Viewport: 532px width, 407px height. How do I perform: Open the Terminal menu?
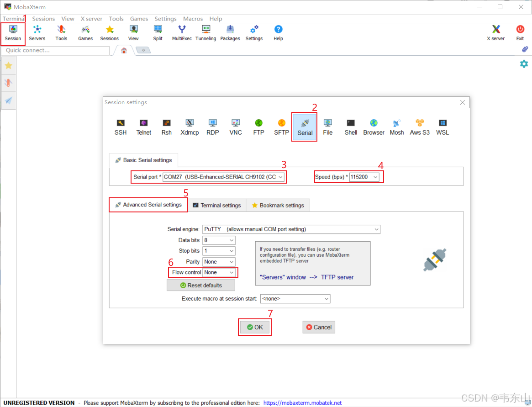[14, 19]
